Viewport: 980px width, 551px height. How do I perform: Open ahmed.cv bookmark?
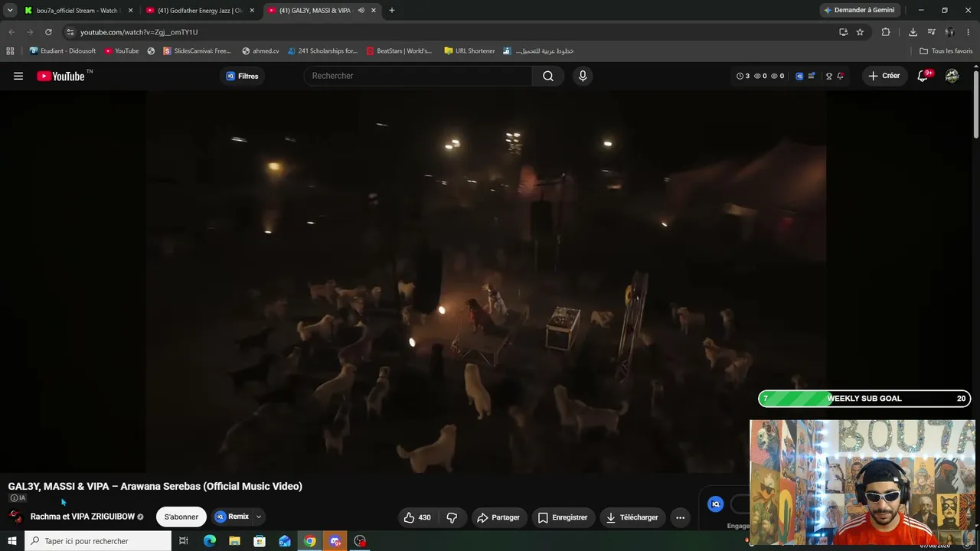click(260, 51)
